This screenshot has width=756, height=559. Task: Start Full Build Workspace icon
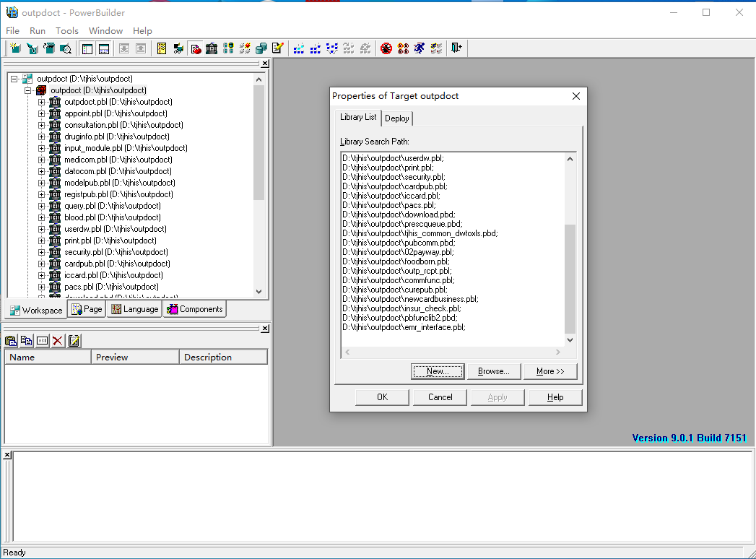(x=316, y=48)
